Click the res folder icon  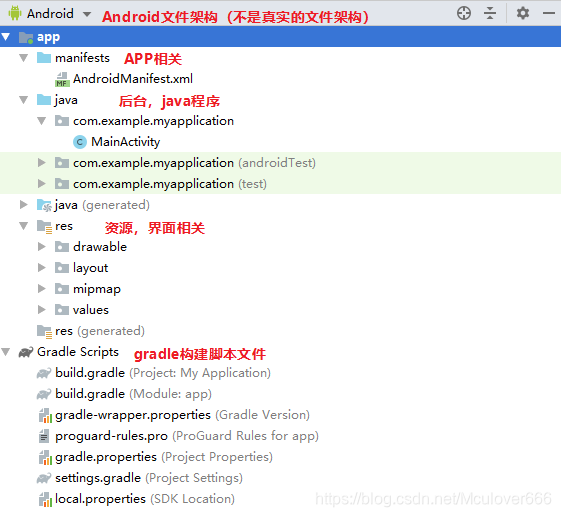44,226
